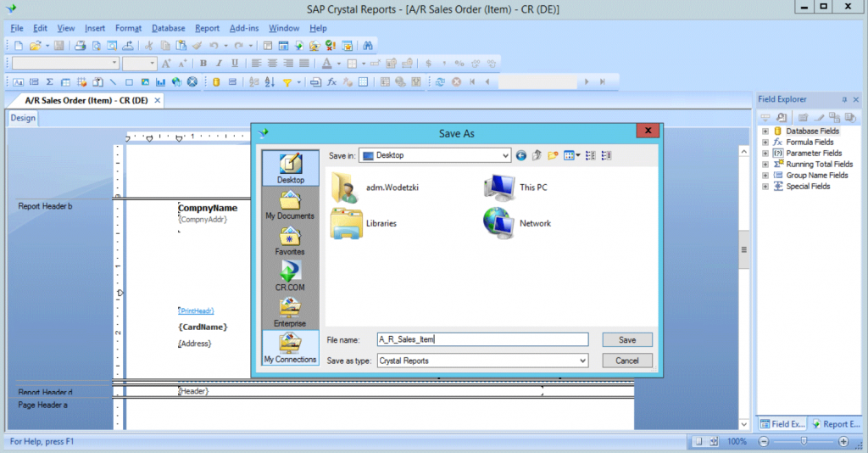This screenshot has height=453, width=868.
Task: Click the Cancel button
Action: [x=627, y=361]
